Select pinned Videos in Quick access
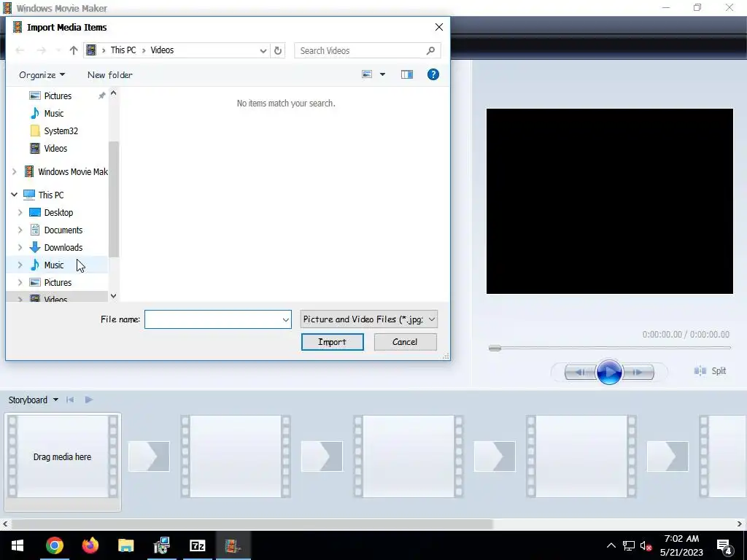The image size is (747, 560). [x=55, y=149]
